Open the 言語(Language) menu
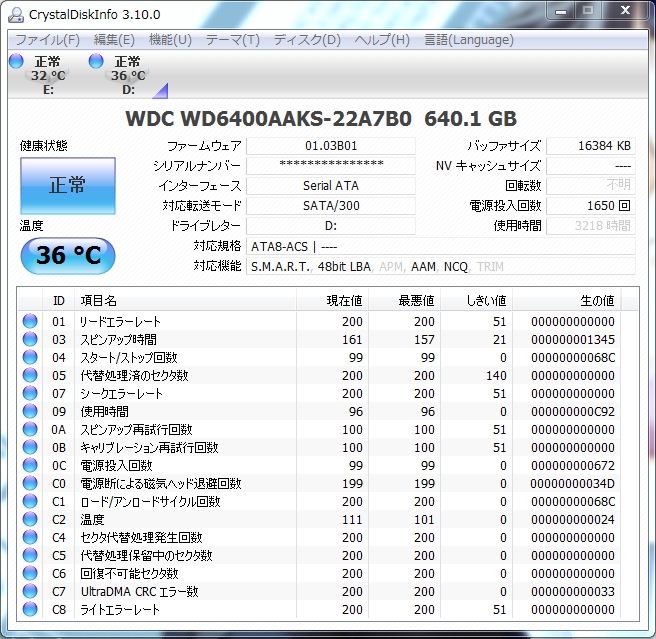The height and width of the screenshot is (639, 656). [x=469, y=40]
